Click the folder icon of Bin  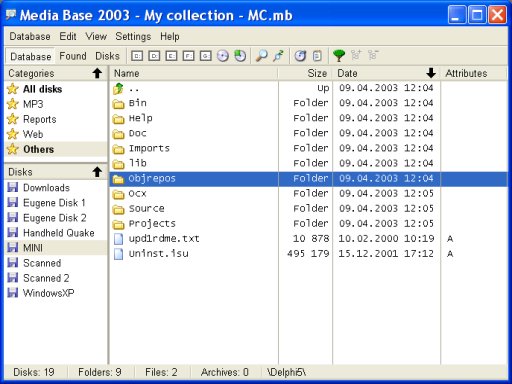118,104
